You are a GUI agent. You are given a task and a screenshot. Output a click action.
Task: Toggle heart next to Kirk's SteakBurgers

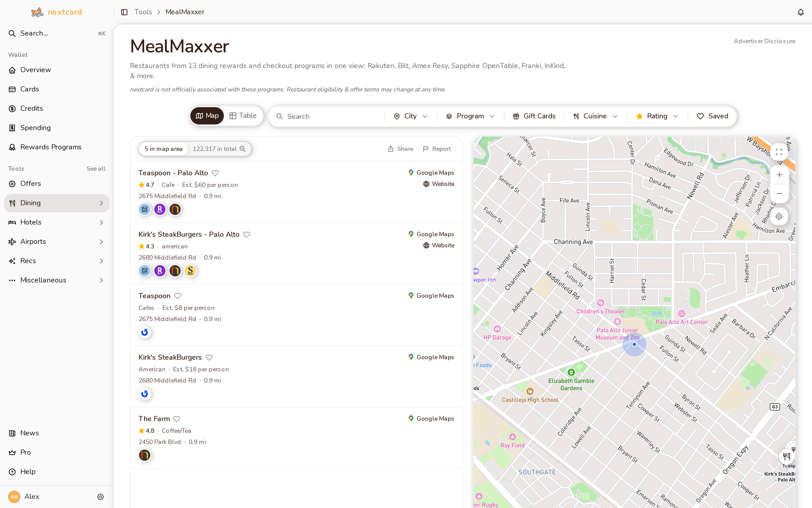209,358
